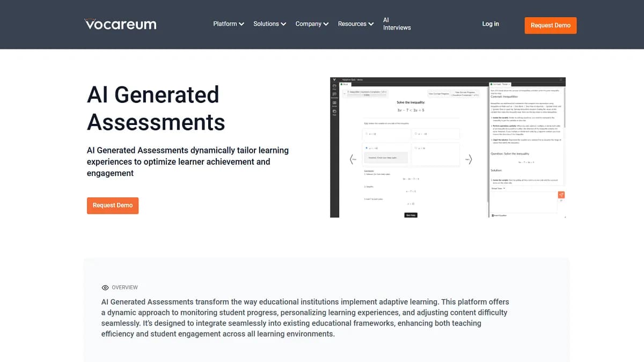Image resolution: width=644 pixels, height=362 pixels.
Task: Expand the Resources dropdown menu
Action: 355,24
